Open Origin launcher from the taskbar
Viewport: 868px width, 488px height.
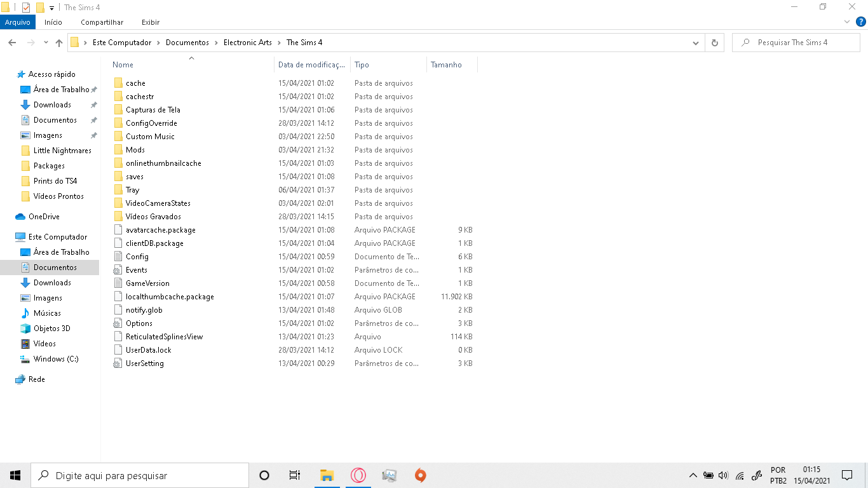click(x=420, y=475)
